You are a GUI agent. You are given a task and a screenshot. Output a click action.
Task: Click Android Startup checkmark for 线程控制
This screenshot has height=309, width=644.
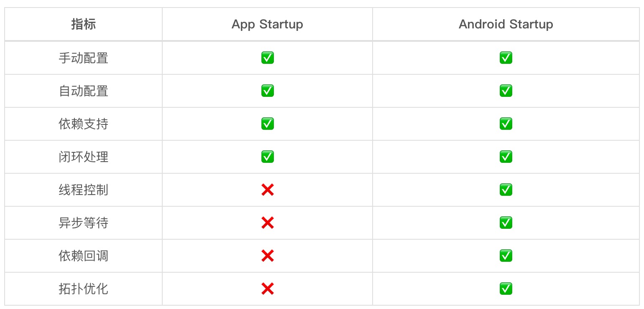click(x=506, y=190)
